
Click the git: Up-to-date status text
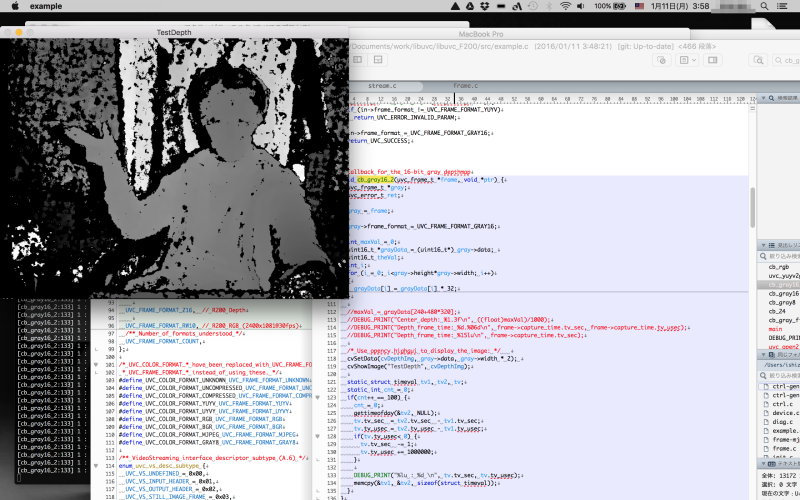645,46
